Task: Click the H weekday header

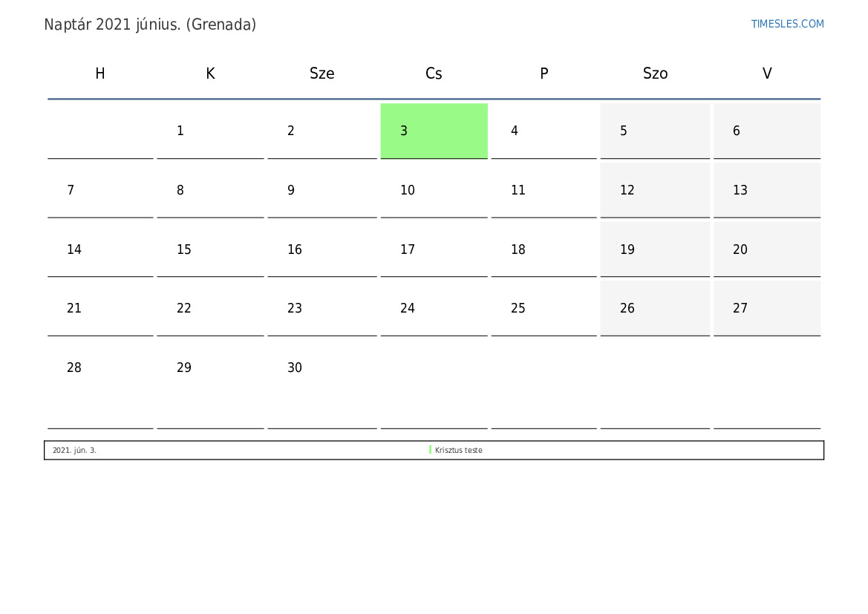Action: [100, 73]
